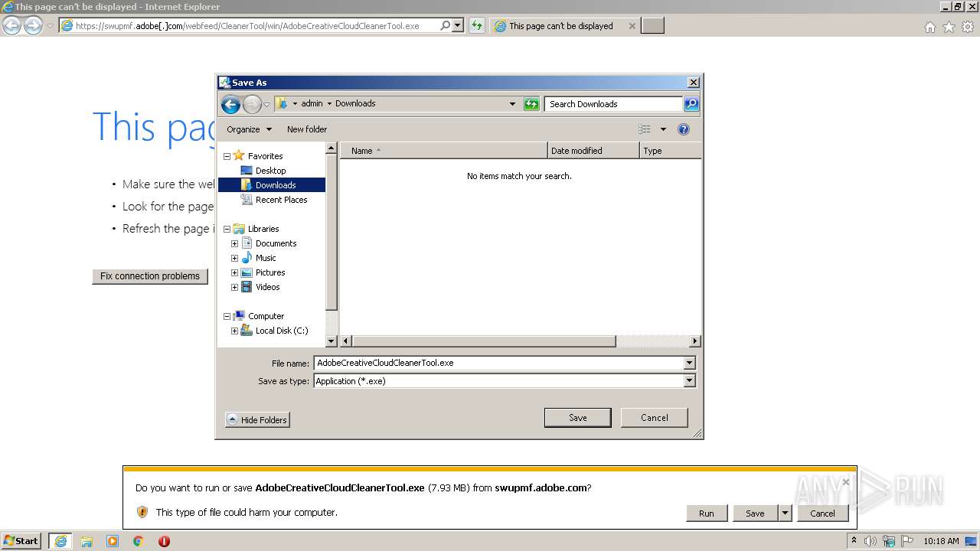Collapse the Favorites tree node
980x551 pixels.
click(227, 156)
